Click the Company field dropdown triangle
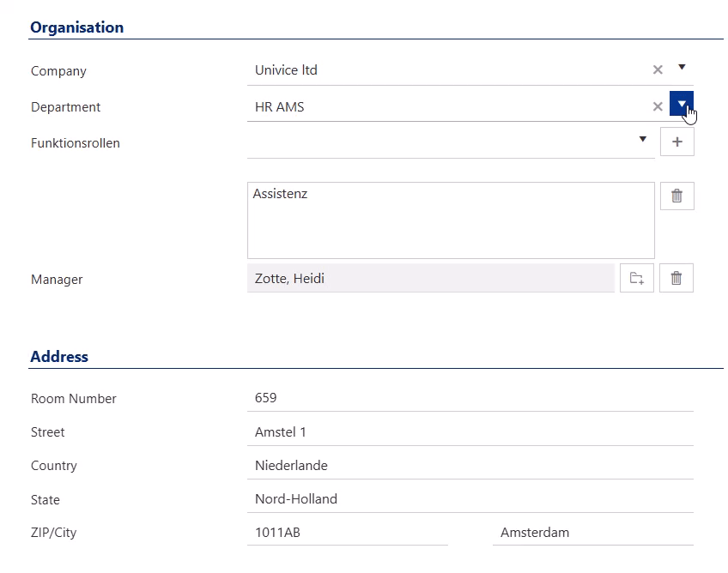Viewport: 728px width, 573px height. pyautogui.click(x=681, y=68)
